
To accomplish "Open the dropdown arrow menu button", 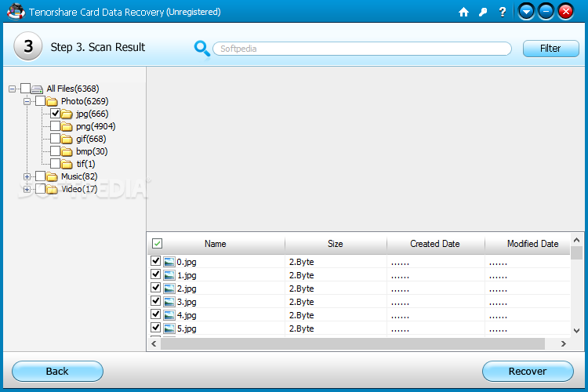I will [527, 12].
